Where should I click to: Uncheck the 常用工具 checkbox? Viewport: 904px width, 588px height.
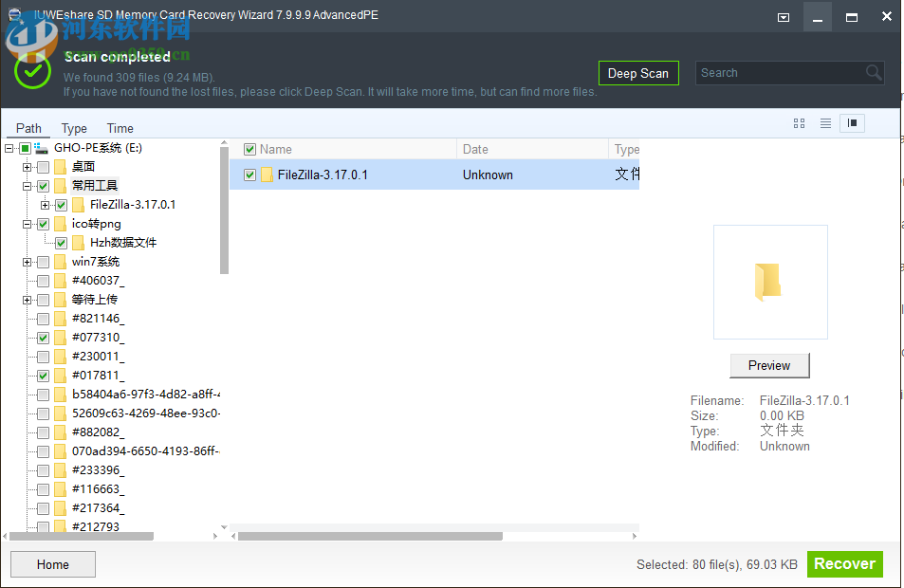pos(43,185)
